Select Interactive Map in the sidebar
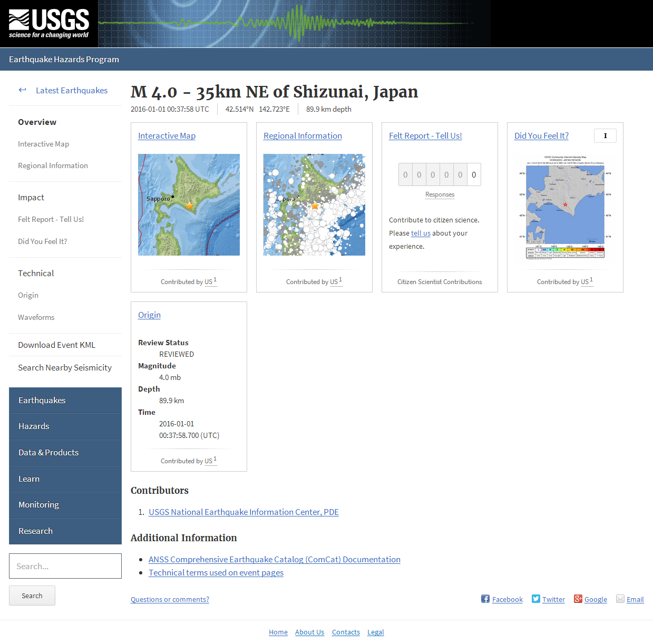The image size is (653, 644). (x=43, y=144)
